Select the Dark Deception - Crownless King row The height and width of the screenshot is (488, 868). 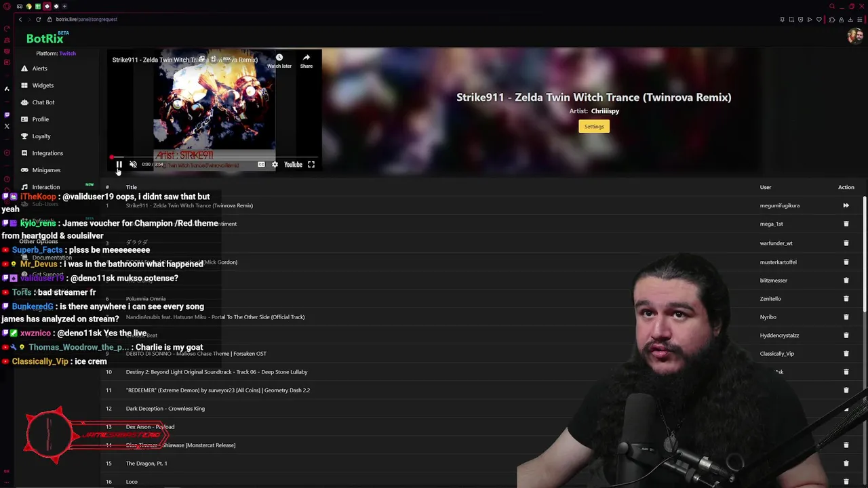tap(165, 409)
